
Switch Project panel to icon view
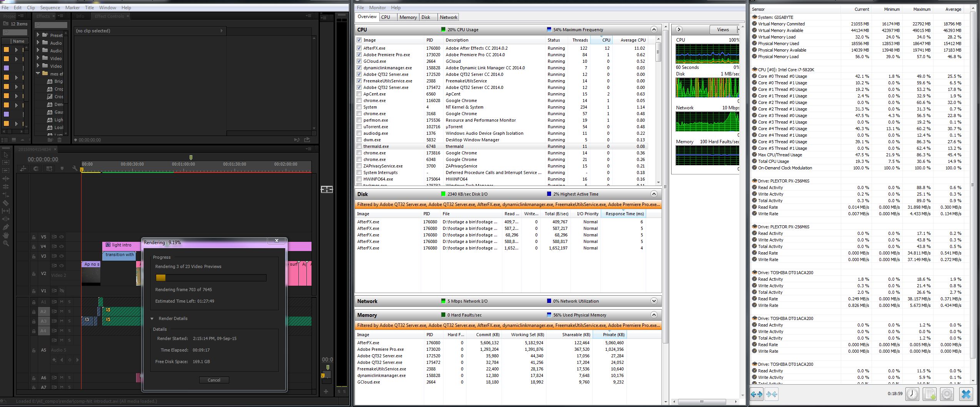pyautogui.click(x=14, y=140)
